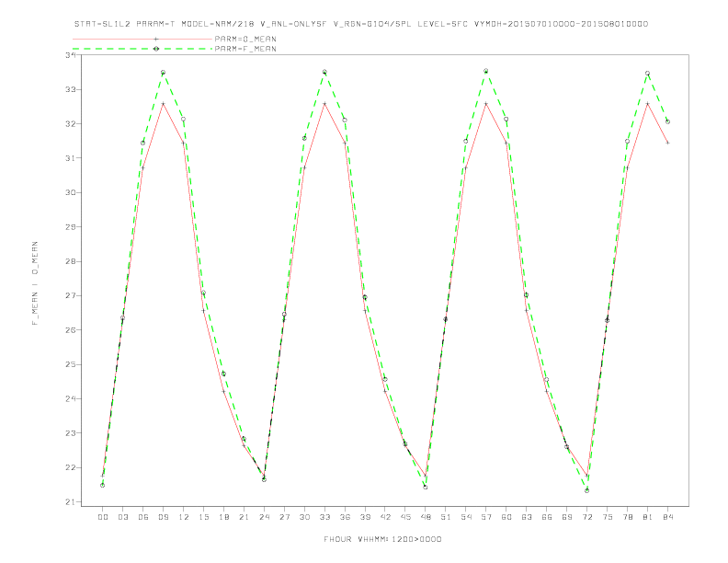This screenshot has height=563, width=728.
Task: Click x-axis tick label 84
Action: [668, 517]
